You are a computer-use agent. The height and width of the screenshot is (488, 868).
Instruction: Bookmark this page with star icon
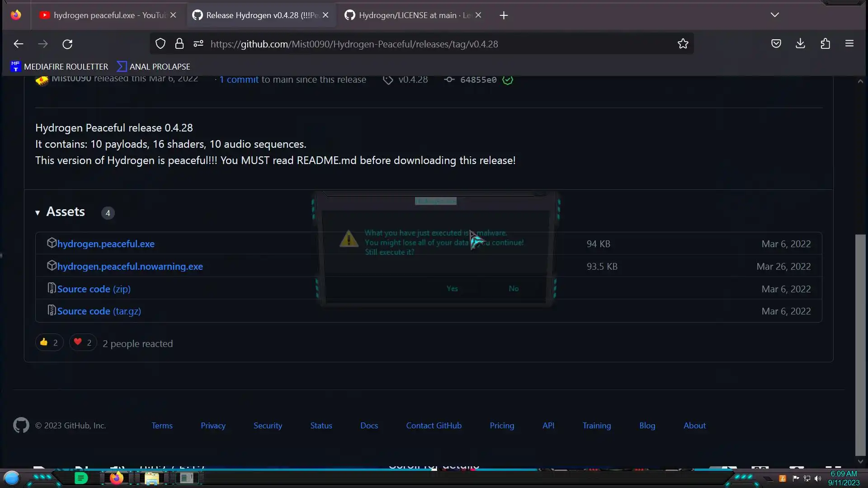click(683, 44)
